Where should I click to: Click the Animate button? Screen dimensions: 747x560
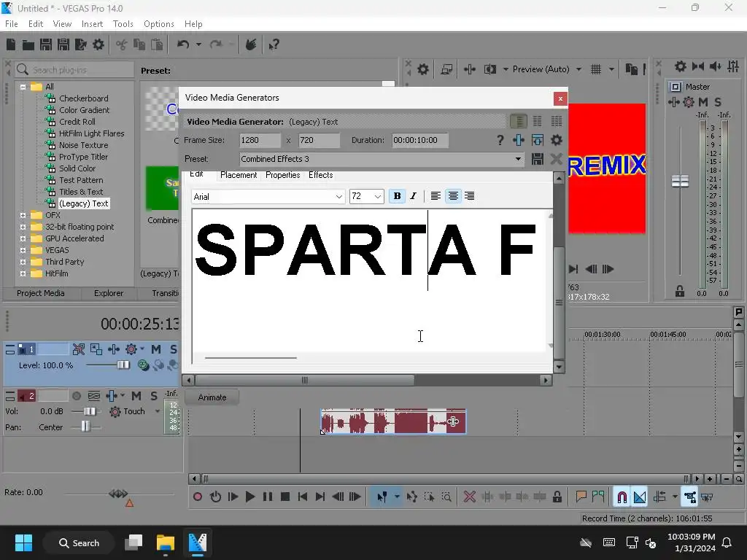[x=212, y=397]
